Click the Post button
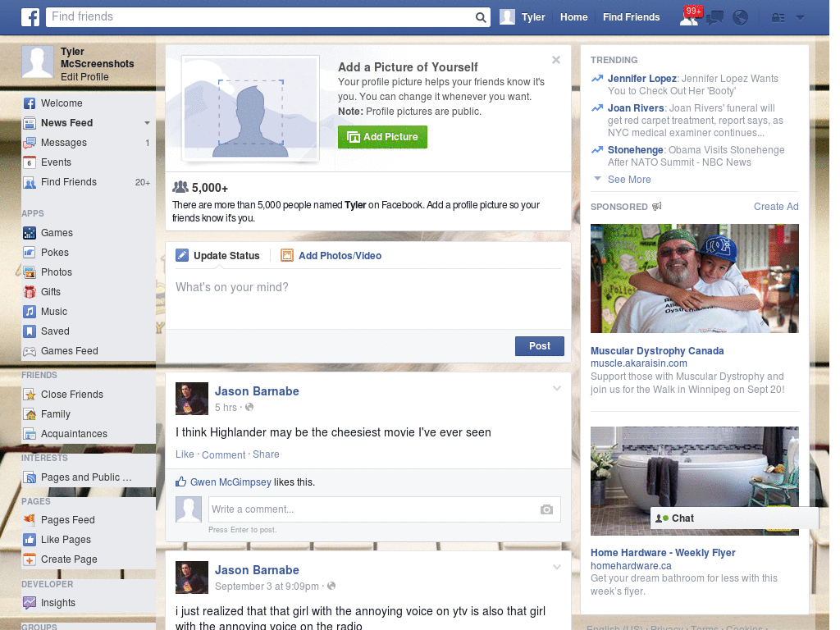Viewport: 840px width, 630px height. [x=540, y=346]
